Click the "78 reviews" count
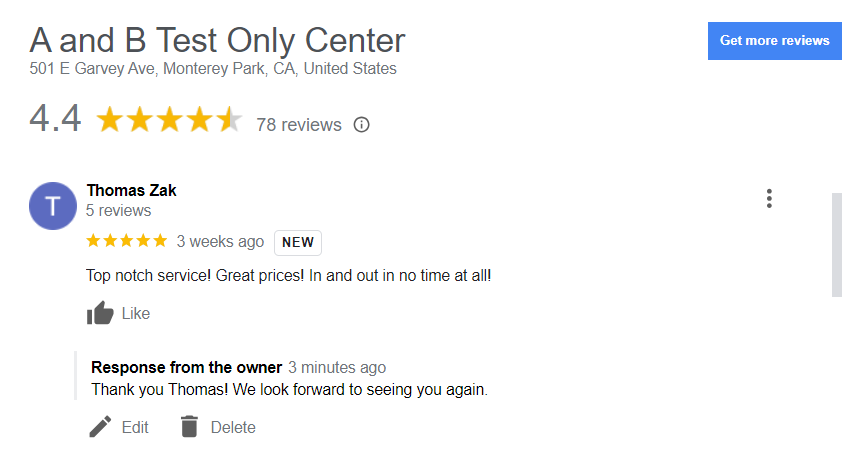This screenshot has width=861, height=469. [x=298, y=125]
